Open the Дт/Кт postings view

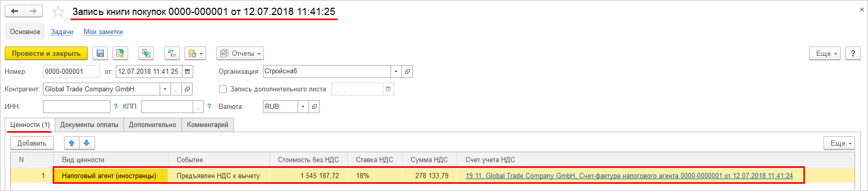(172, 53)
